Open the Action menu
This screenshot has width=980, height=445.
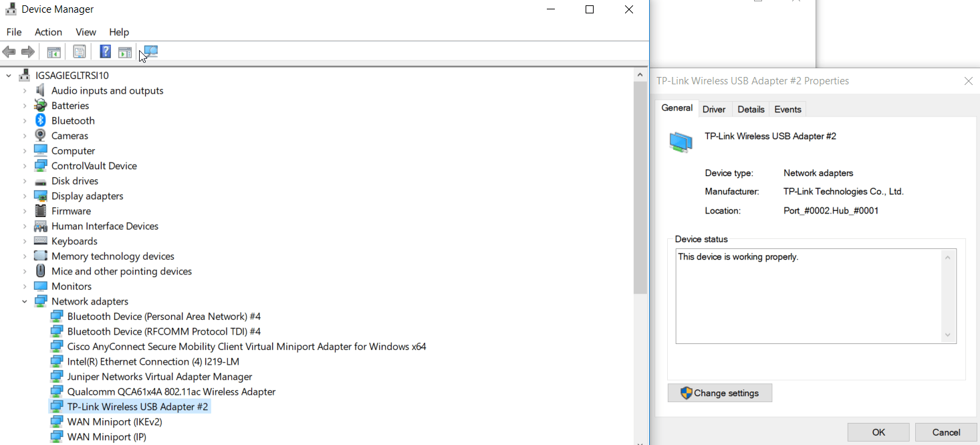48,31
